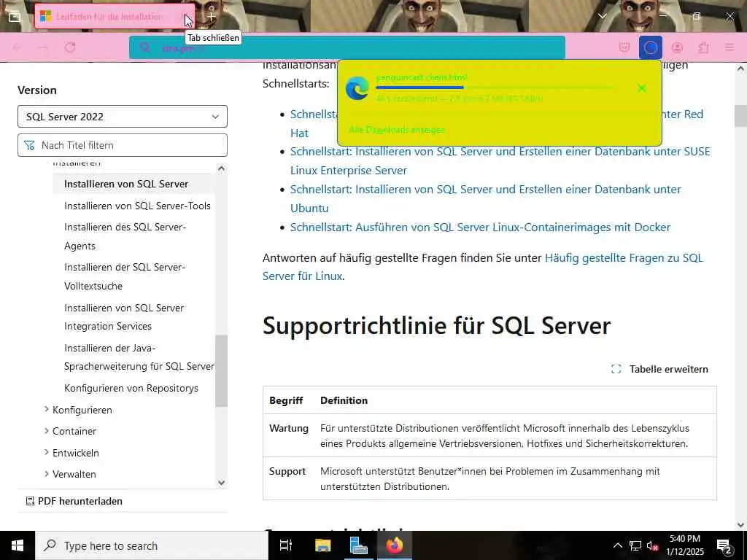
Task: Click the Edge icon in the download panel
Action: [357, 88]
